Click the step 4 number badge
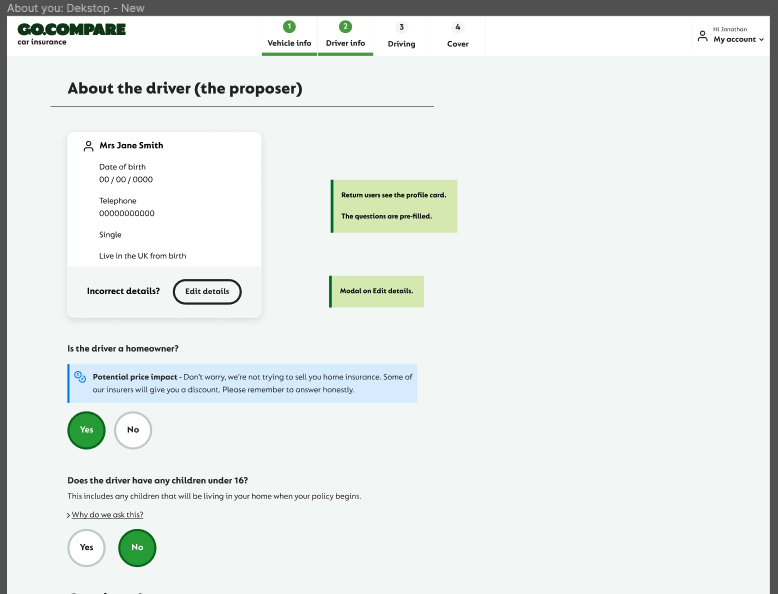Image resolution: width=778 pixels, height=594 pixels. (457, 27)
